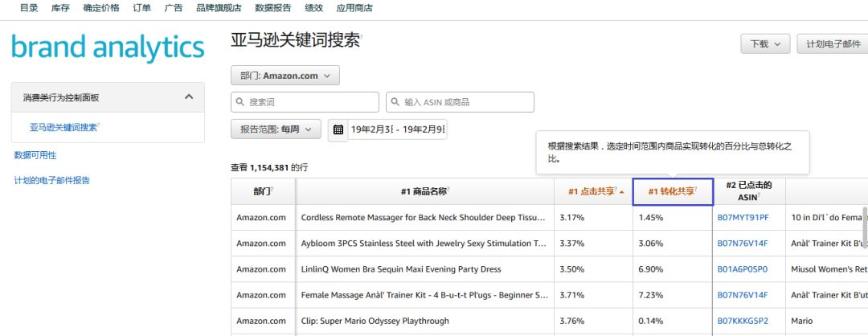Click the 部门 column header
The width and height of the screenshot is (868, 336).
tap(264, 191)
